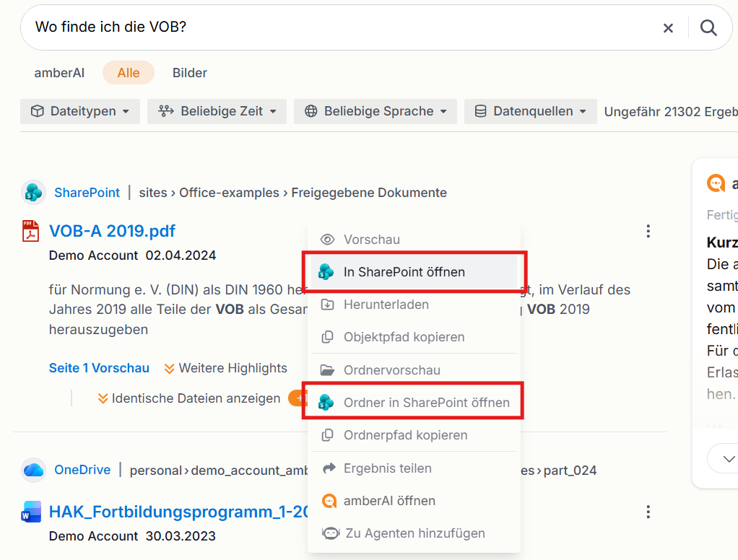Click the SharePoint source icon

(33, 192)
